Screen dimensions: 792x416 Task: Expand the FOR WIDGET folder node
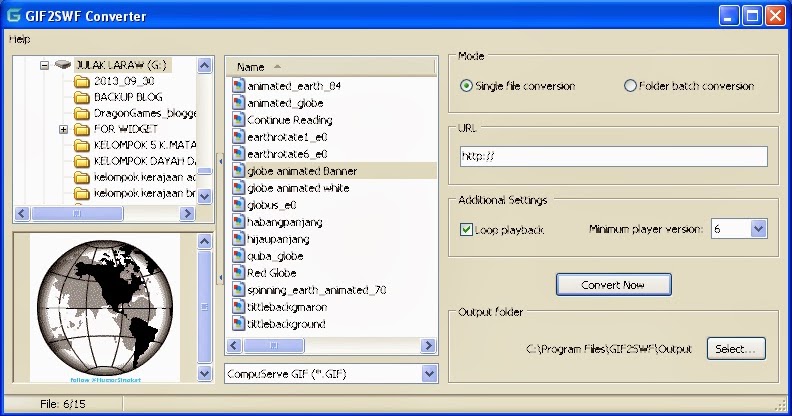(x=63, y=129)
